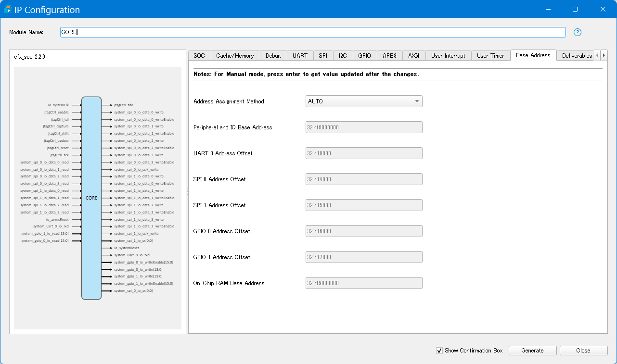
Task: Open Address Assignment Method dropdown
Action: tap(364, 101)
